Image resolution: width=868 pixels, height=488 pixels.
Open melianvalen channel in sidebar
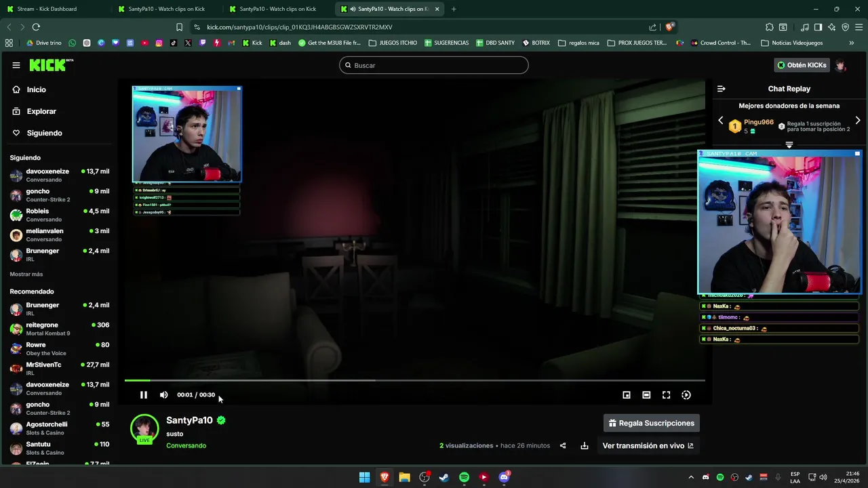tap(60, 235)
